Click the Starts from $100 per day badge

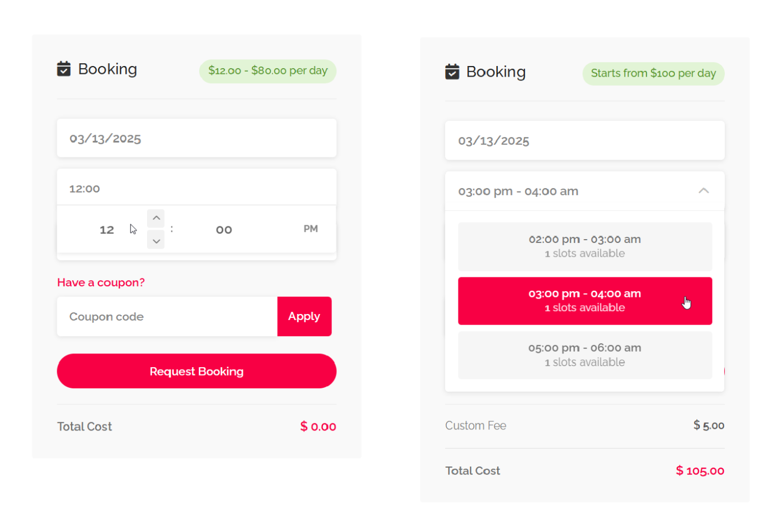click(x=653, y=74)
